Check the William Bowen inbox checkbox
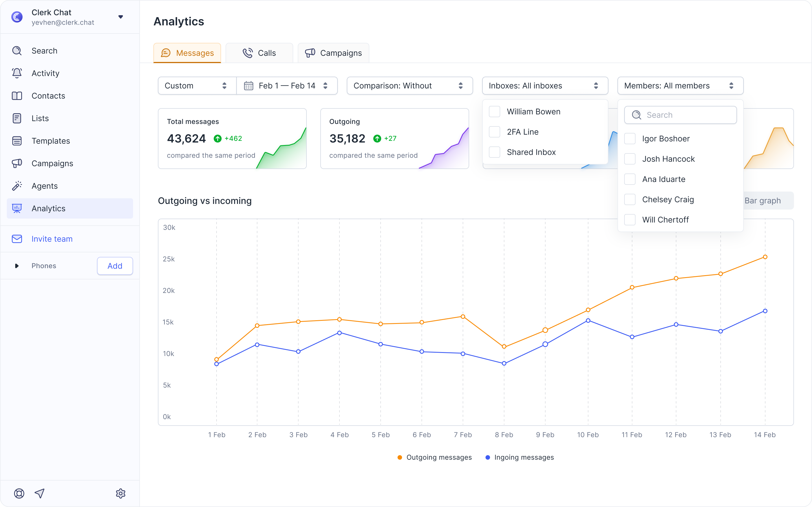Screen dimensions: 812x507 (495, 112)
